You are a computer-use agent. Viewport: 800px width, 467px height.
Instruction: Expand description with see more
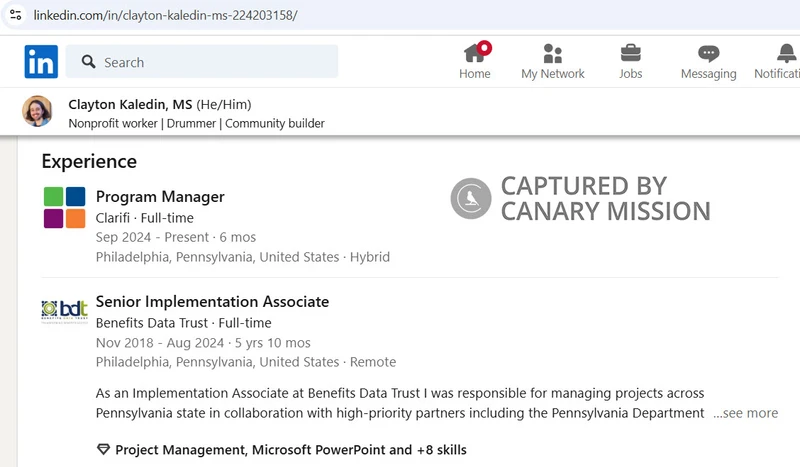pyautogui.click(x=745, y=413)
